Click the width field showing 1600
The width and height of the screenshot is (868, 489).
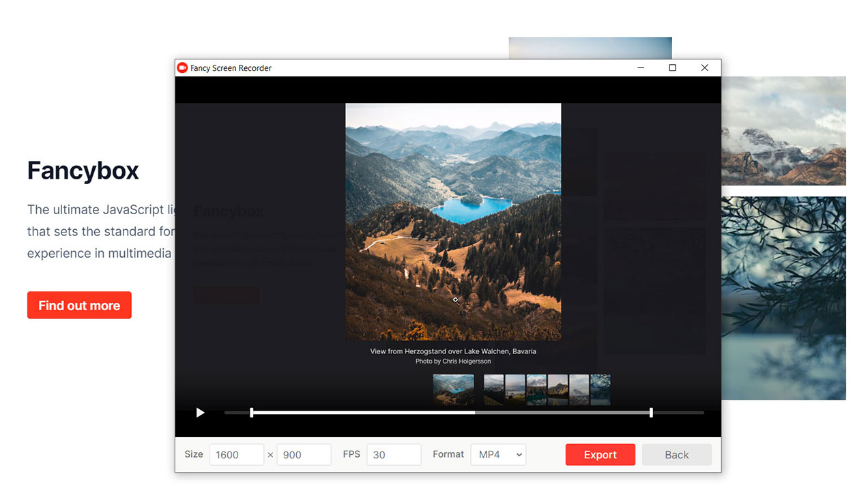[x=236, y=455]
